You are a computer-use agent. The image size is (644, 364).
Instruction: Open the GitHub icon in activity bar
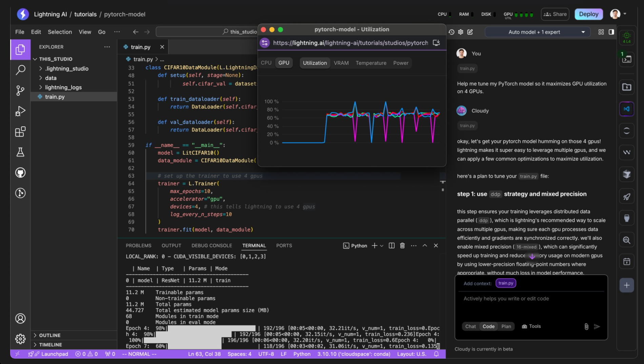[x=20, y=173]
